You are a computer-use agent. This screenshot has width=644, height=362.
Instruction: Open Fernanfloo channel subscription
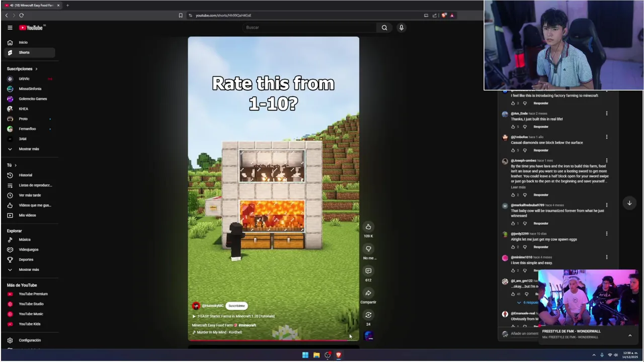[30, 129]
